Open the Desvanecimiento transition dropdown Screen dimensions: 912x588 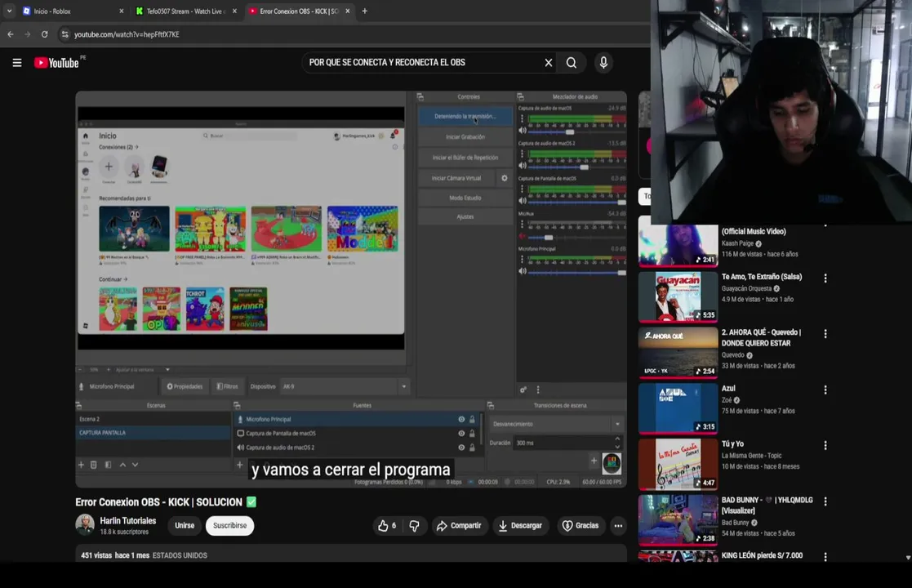[617, 424]
